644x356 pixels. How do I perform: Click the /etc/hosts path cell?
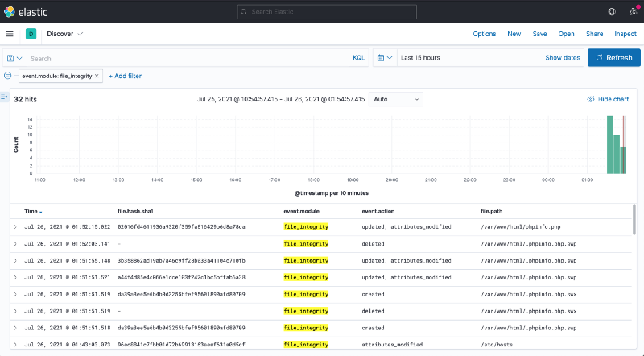click(x=497, y=345)
